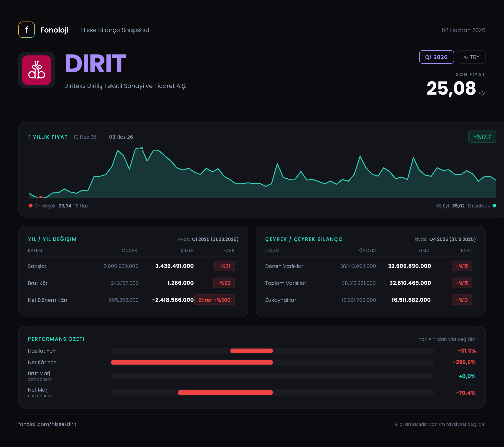Click the Fonoloji brand name
The height and width of the screenshot is (447, 504).
click(54, 30)
